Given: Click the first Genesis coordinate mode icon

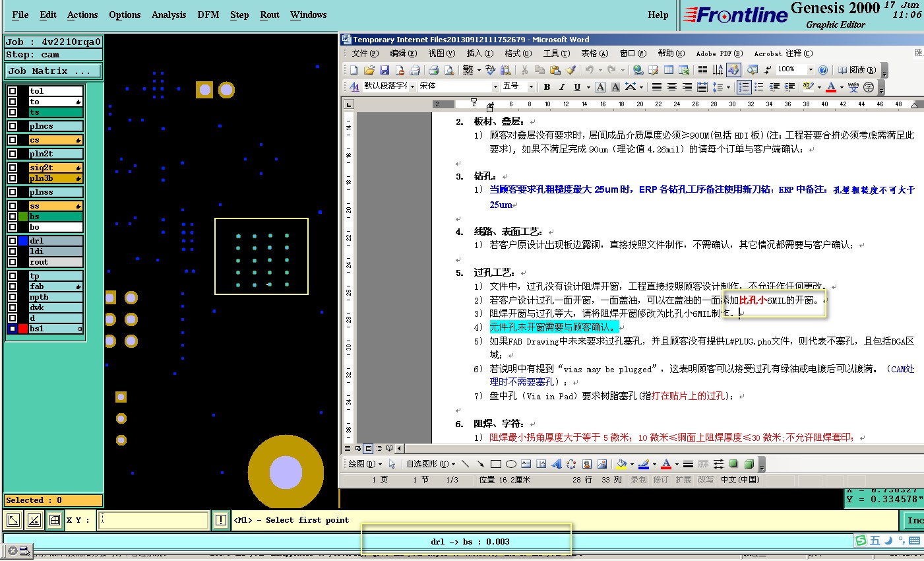Looking at the screenshot, I should 13,520.
